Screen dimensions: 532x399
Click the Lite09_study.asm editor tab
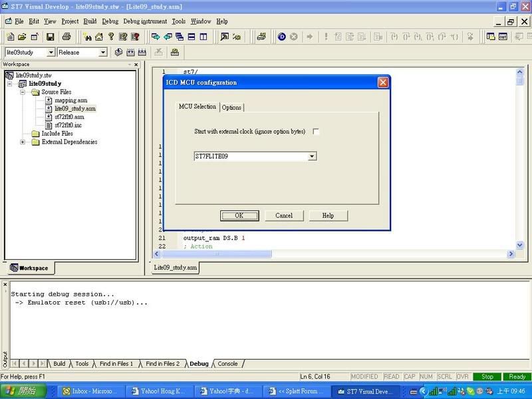[x=175, y=268]
